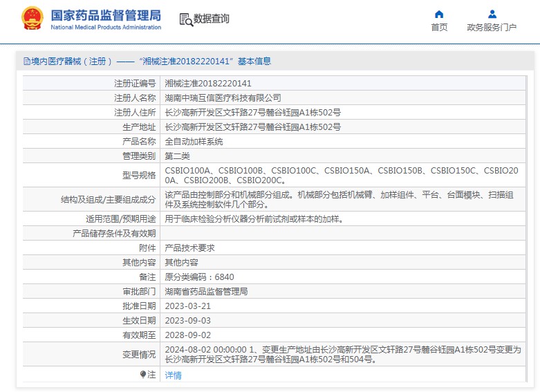Go to 首页 home link
The height and width of the screenshot is (392, 540).
tap(439, 27)
